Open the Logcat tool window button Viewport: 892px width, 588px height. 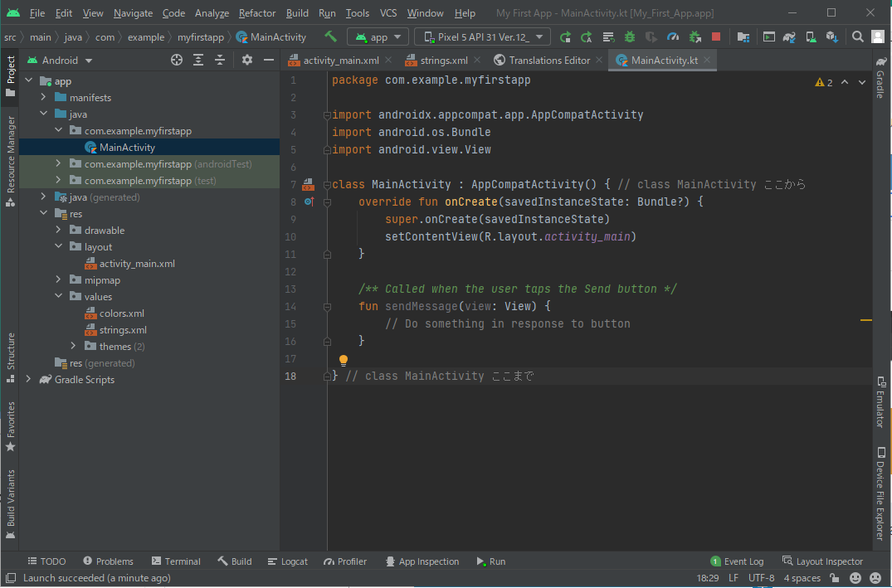[288, 561]
